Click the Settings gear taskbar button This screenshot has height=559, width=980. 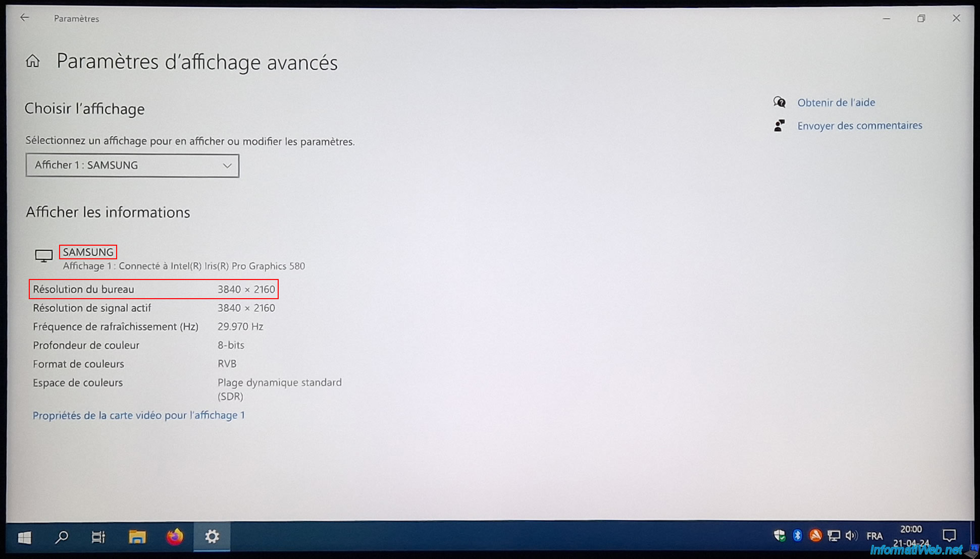(x=212, y=537)
